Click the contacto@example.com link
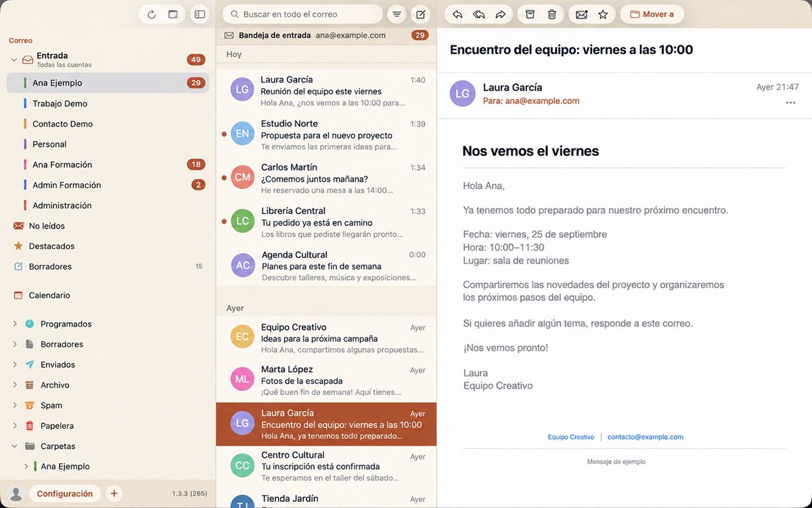812x508 pixels. [646, 437]
